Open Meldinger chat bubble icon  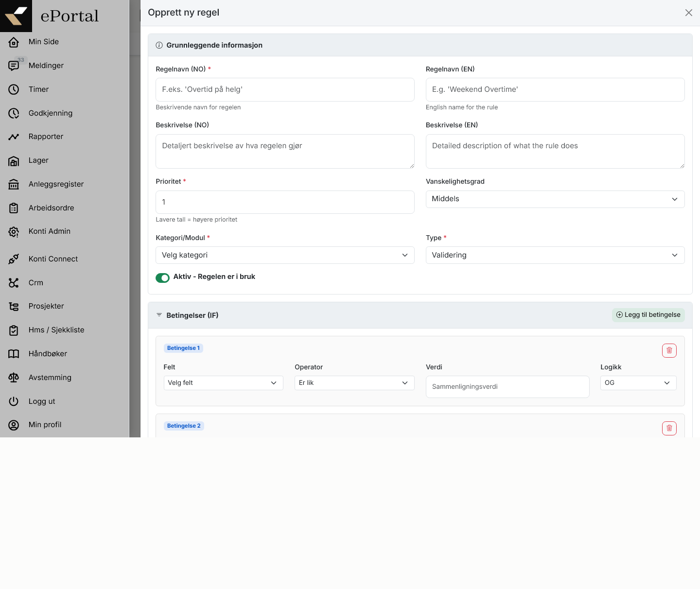(x=14, y=66)
